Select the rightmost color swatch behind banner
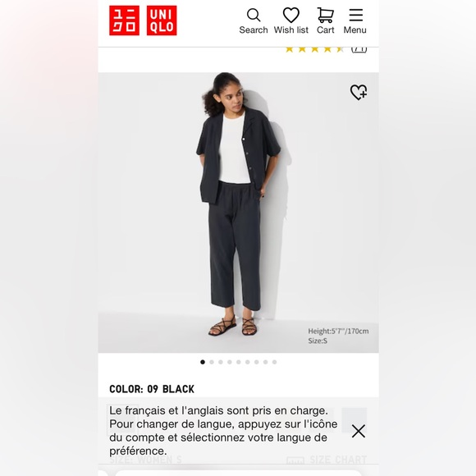Viewport: 476px width, 476px height. tap(355, 420)
